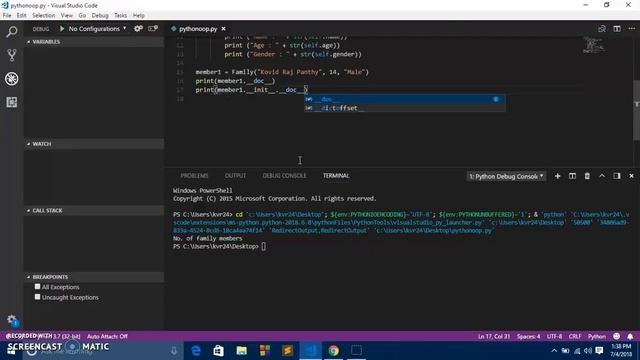Open the Selection menu
The width and height of the screenshot is (640, 360).
[x=43, y=15]
